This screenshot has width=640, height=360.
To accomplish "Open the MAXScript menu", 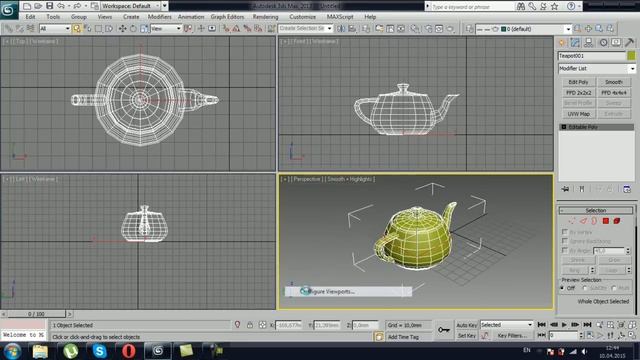I will click(x=340, y=17).
